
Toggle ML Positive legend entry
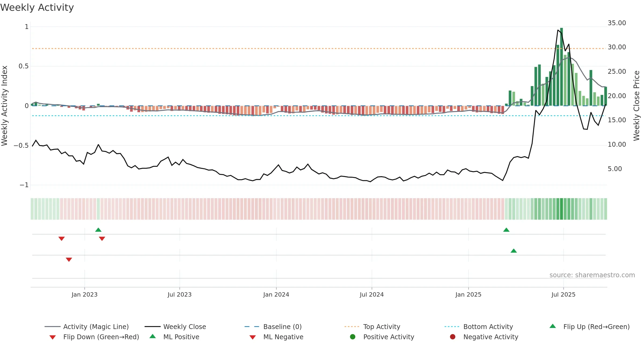174,337
